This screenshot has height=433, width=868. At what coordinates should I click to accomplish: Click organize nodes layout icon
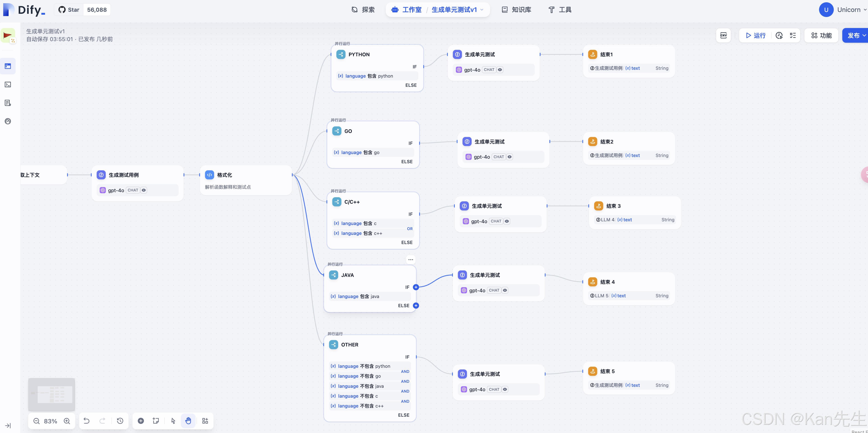click(205, 421)
